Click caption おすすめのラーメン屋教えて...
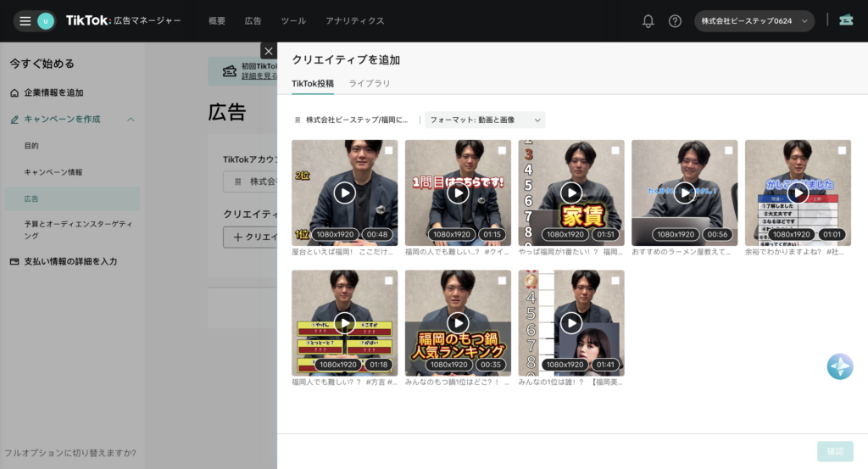The height and width of the screenshot is (469, 868). point(682,252)
